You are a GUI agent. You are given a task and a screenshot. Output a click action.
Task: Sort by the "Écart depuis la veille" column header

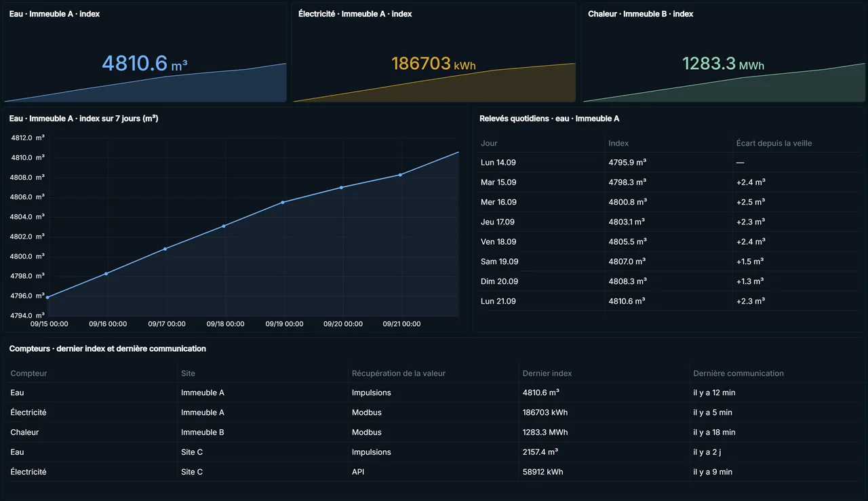click(x=774, y=143)
